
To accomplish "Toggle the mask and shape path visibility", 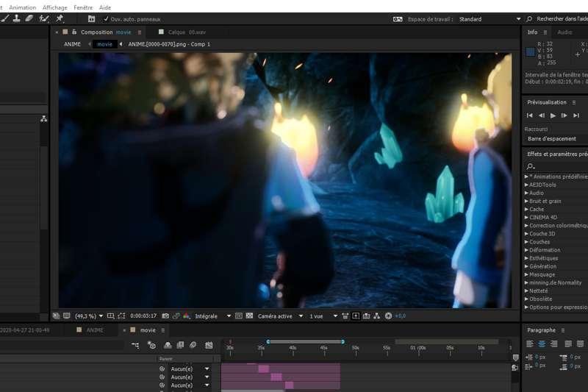I will (x=121, y=316).
